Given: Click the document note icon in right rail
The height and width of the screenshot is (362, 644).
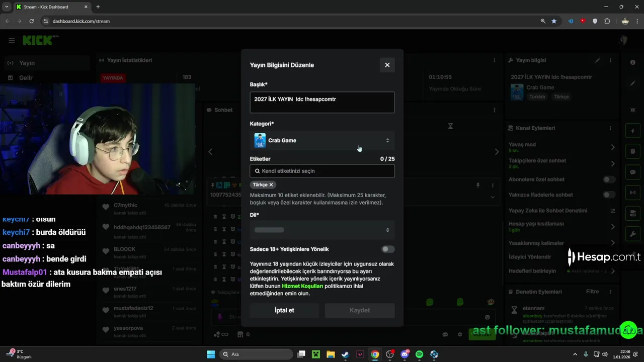Looking at the screenshot, I should click(632, 151).
